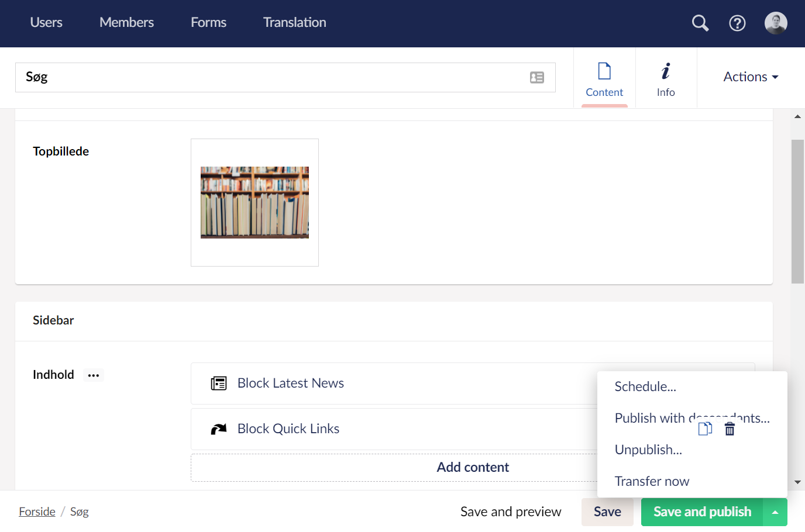Open the Topbillede bookshelf image
Viewport: 805px width, 532px height.
tap(254, 202)
